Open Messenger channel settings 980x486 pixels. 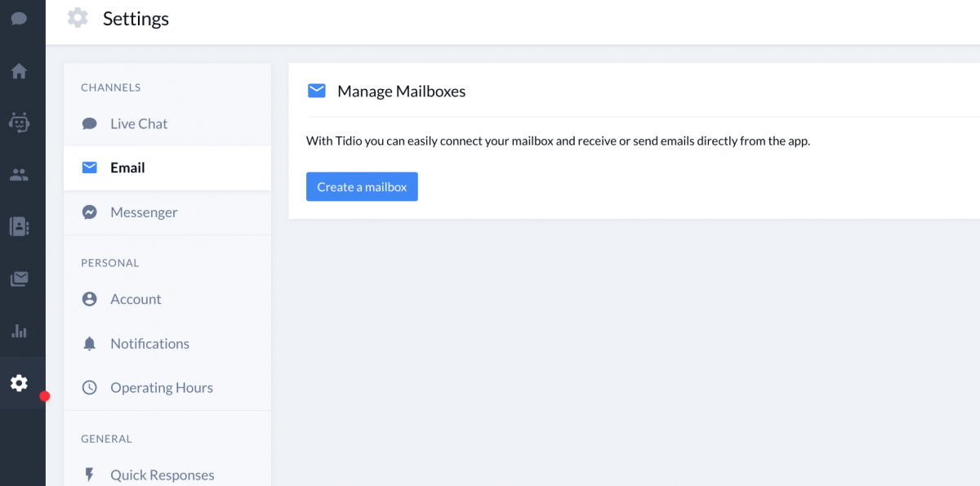(x=167, y=212)
